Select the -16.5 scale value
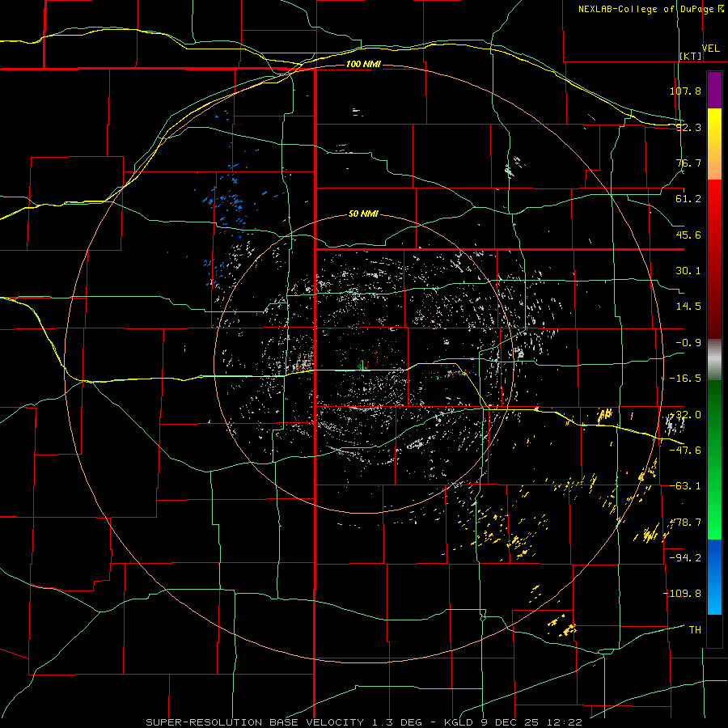 685,379
